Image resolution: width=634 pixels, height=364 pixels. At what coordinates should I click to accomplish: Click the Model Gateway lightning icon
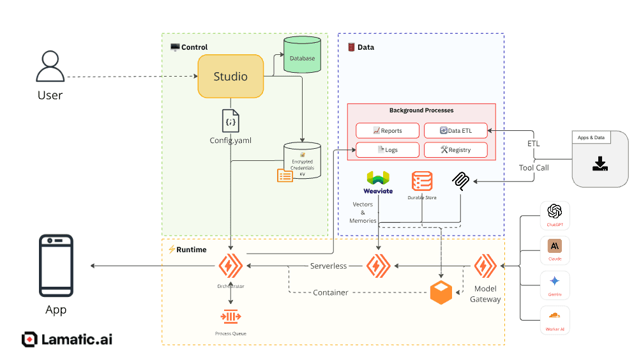coord(485,266)
